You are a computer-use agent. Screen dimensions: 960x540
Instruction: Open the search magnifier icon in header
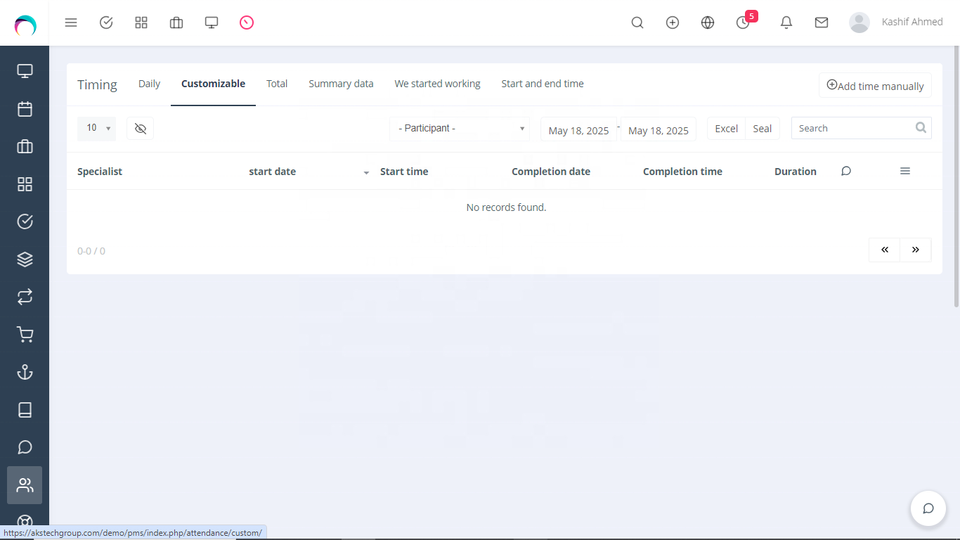(637, 22)
